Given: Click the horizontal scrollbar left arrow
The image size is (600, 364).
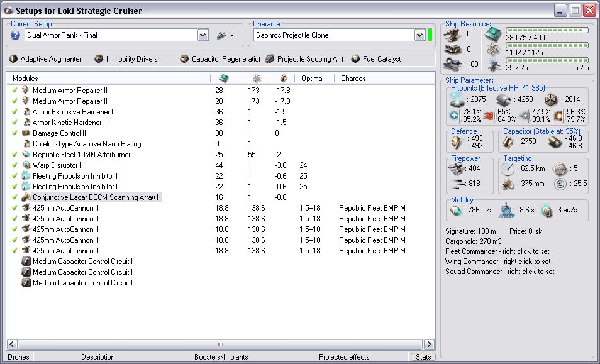Looking at the screenshot, I should point(12,344).
